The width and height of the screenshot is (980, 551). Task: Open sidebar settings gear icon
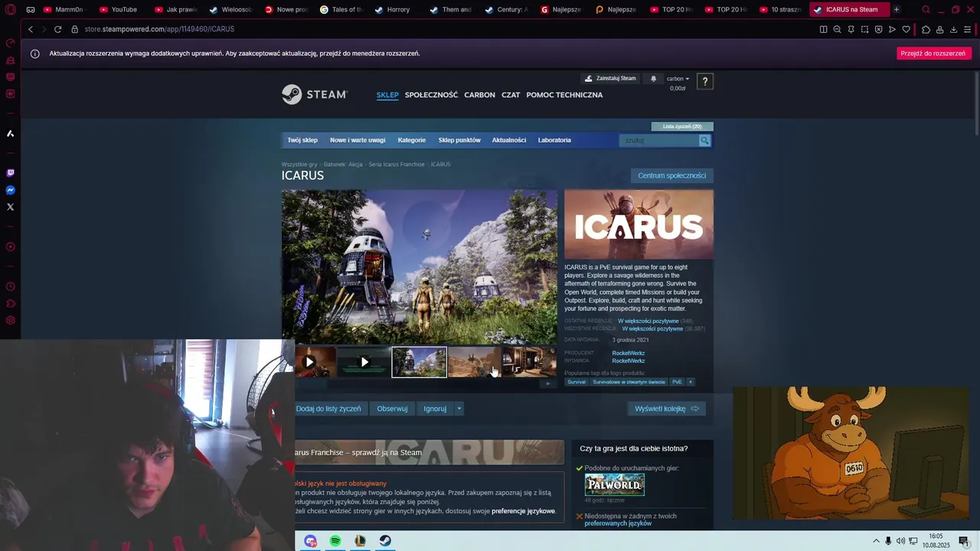[11, 320]
